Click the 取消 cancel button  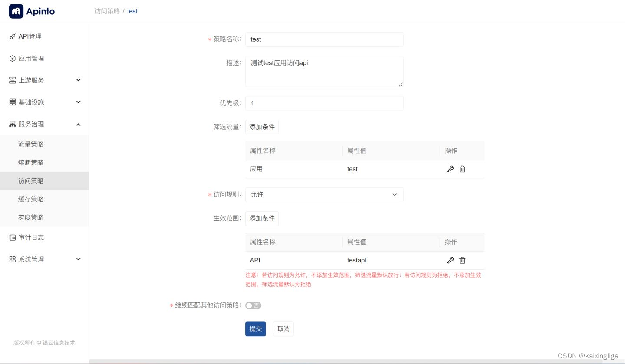point(283,329)
